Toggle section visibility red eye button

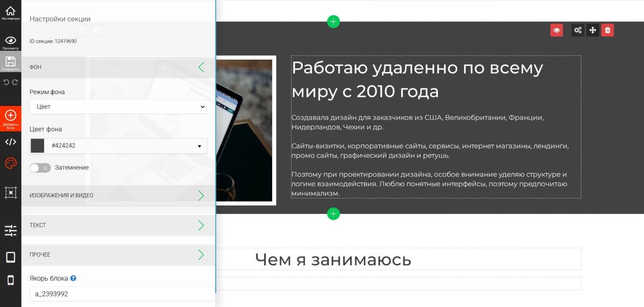click(556, 30)
